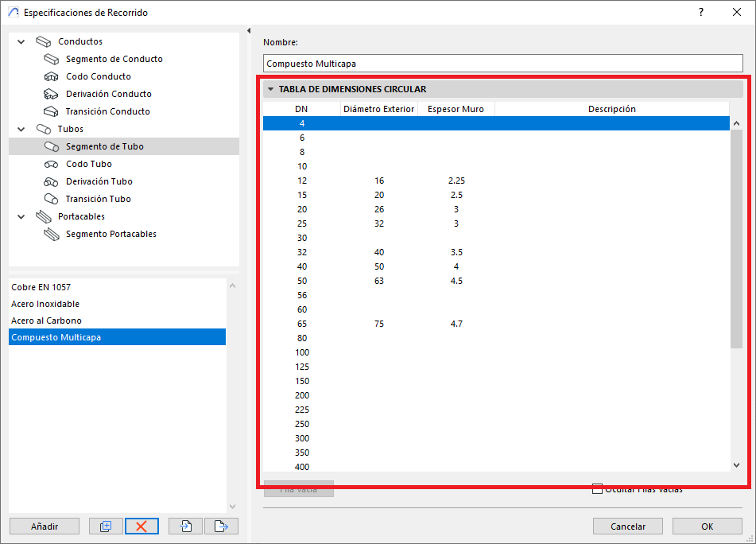Click the import specification icon
This screenshot has width=756, height=544.
(186, 526)
